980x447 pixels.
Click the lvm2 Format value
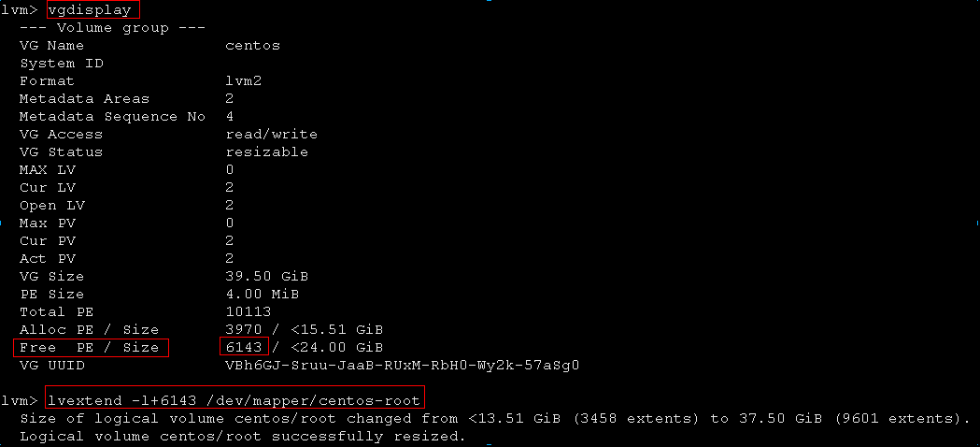click(x=243, y=80)
